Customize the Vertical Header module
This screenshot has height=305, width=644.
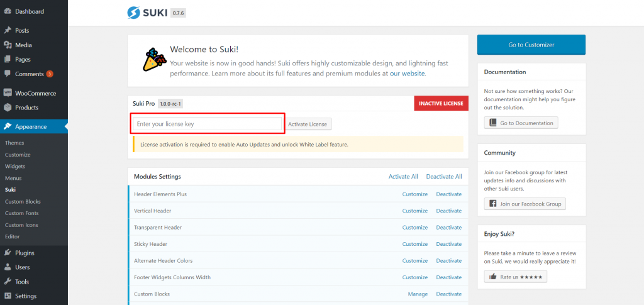click(415, 211)
